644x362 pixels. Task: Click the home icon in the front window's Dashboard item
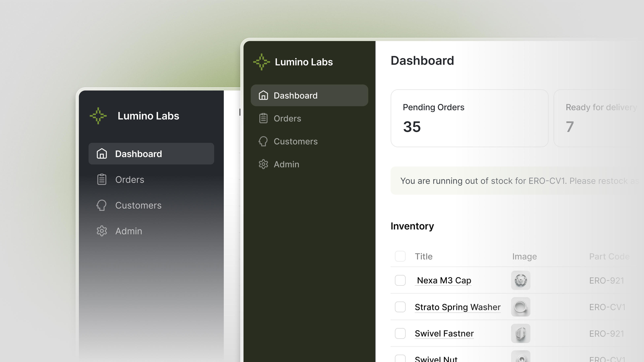(x=263, y=95)
